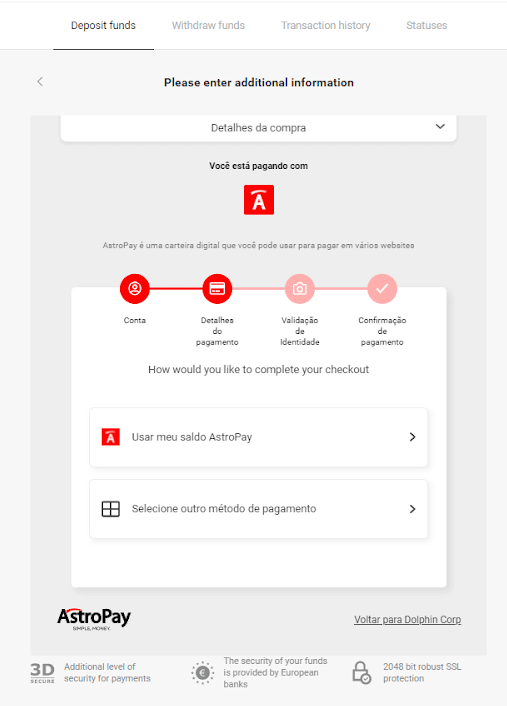The height and width of the screenshot is (706, 507).
Task: Click the Confirmação de pagamento label
Action: [382, 331]
